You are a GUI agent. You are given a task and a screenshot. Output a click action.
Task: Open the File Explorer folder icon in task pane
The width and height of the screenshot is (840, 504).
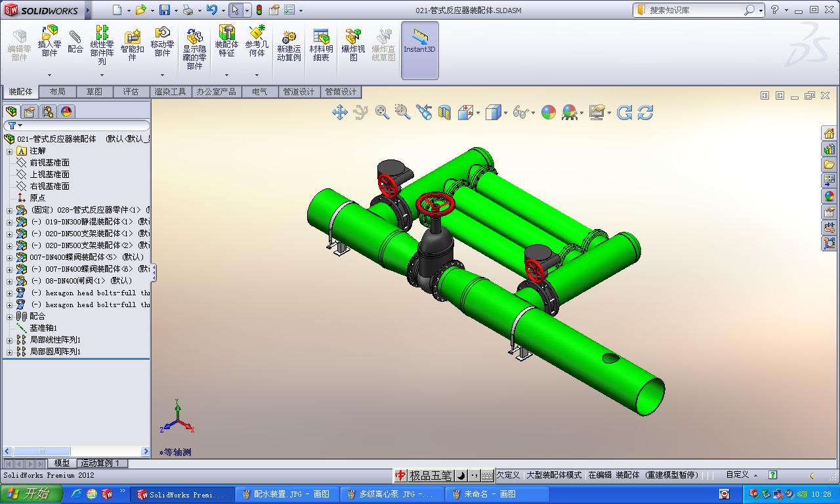pyautogui.click(x=829, y=165)
